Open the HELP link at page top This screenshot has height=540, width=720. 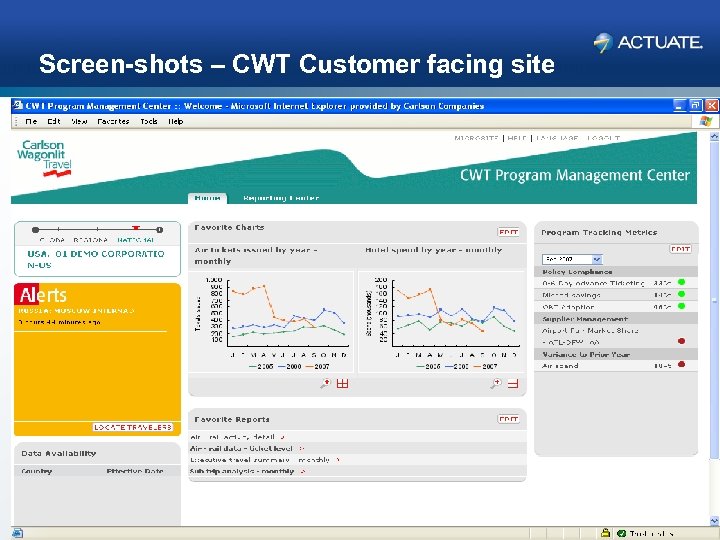(x=517, y=138)
